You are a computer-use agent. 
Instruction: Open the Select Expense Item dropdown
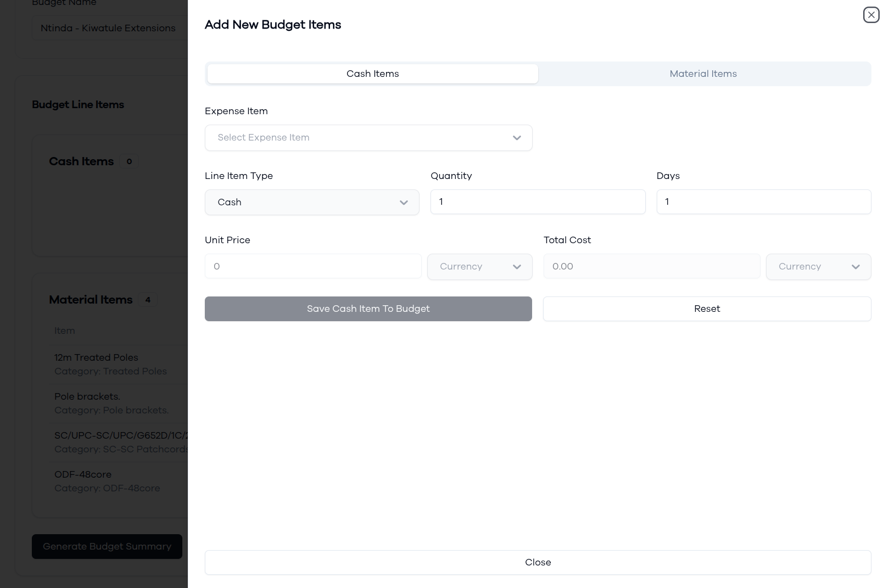(368, 138)
